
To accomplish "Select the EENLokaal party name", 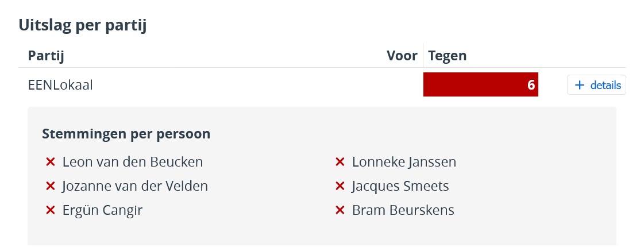I will 60,85.
